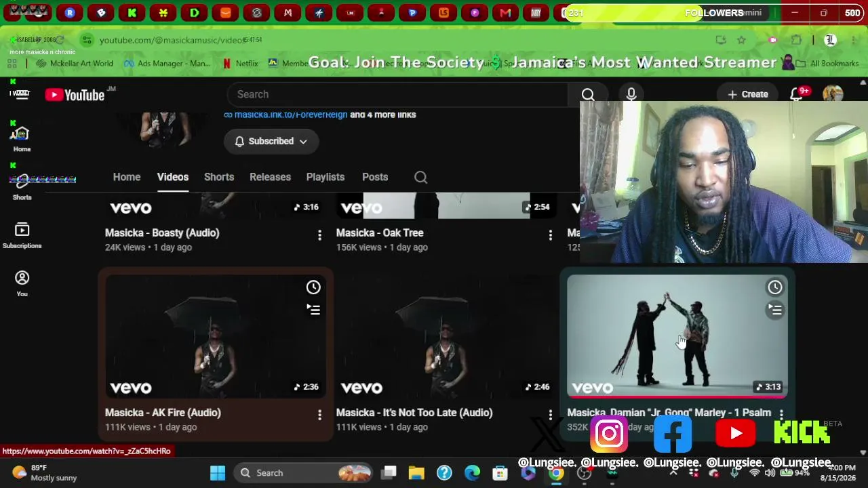Switch to Google Chrome in the taskbar
This screenshot has height=488, width=868.
(x=556, y=473)
